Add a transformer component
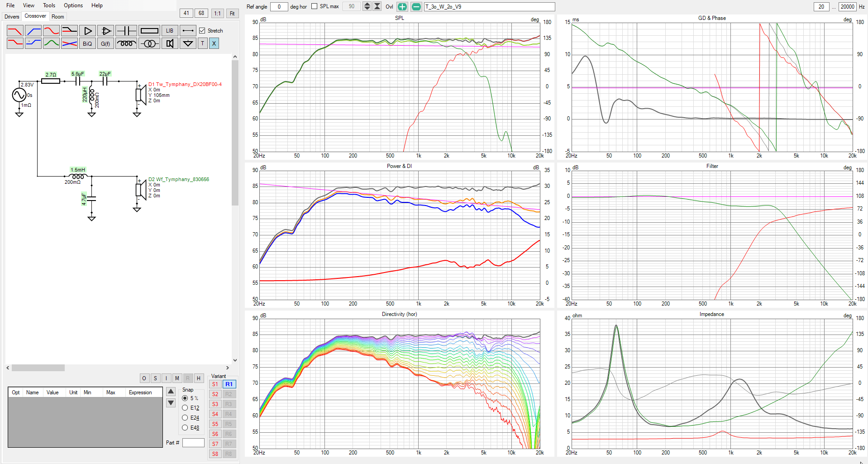Image resolution: width=868 pixels, height=464 pixels. 149,43
